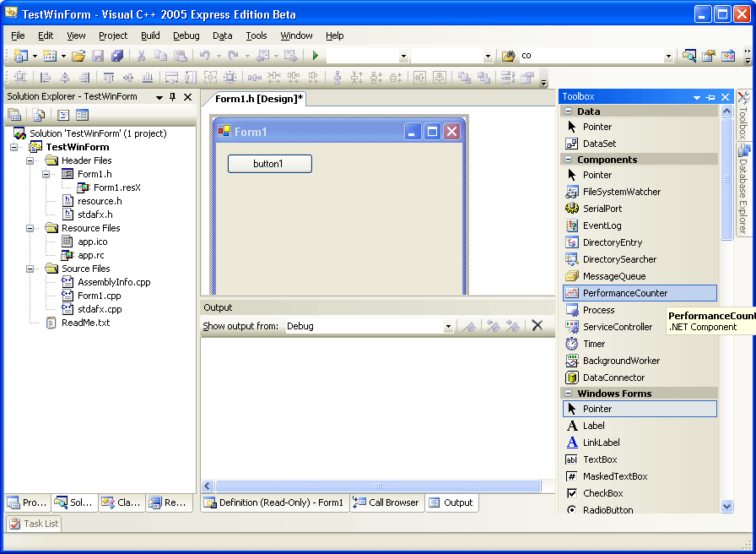Click the Properties icon in Solution Explorer toolbar
The width and height of the screenshot is (756, 554).
pyautogui.click(x=14, y=115)
